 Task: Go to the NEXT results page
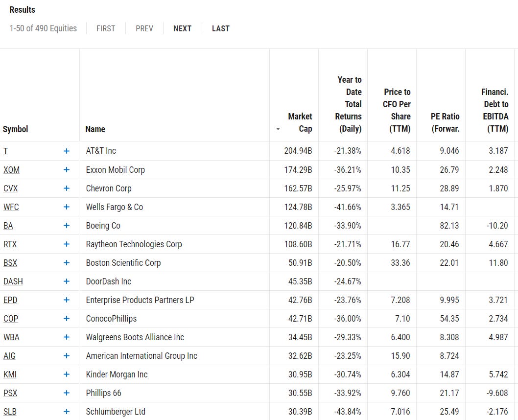coord(182,28)
